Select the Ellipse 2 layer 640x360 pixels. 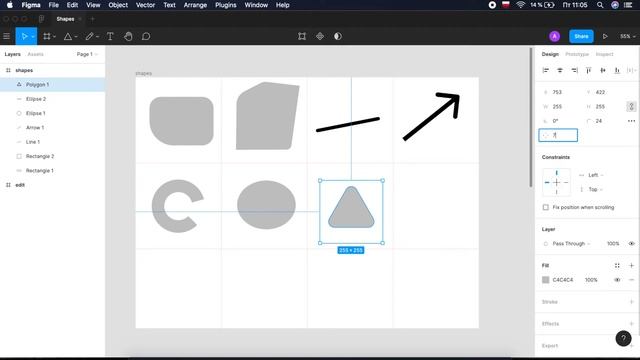point(53,99)
